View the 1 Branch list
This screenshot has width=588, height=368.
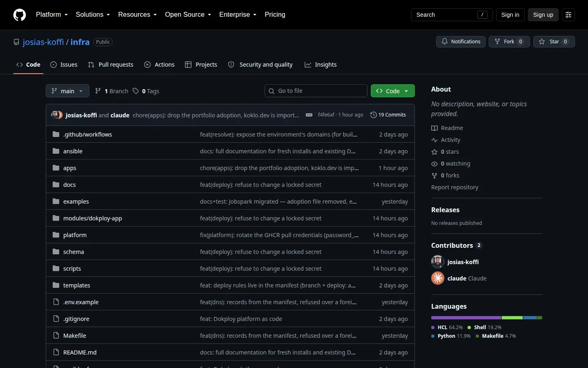(111, 91)
